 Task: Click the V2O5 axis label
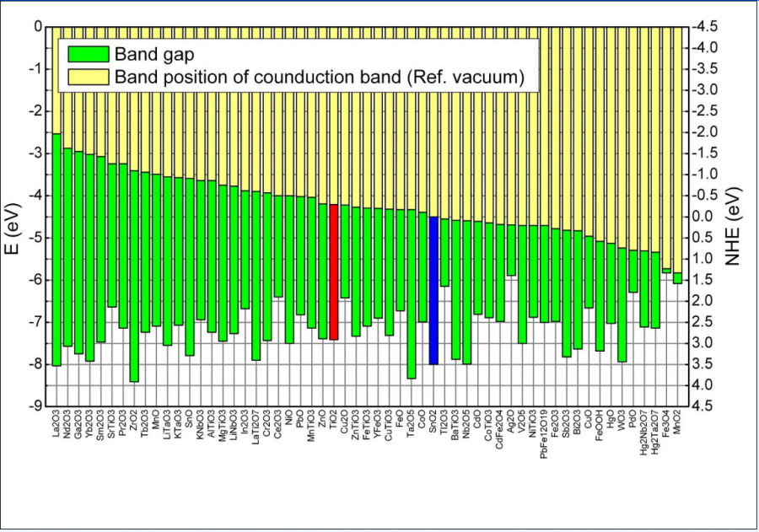point(523,422)
